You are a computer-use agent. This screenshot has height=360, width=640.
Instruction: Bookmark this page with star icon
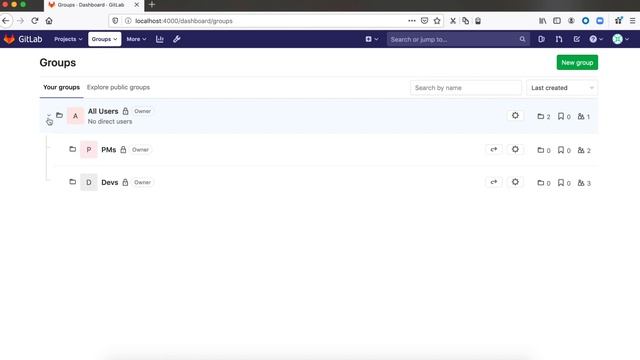[437, 21]
